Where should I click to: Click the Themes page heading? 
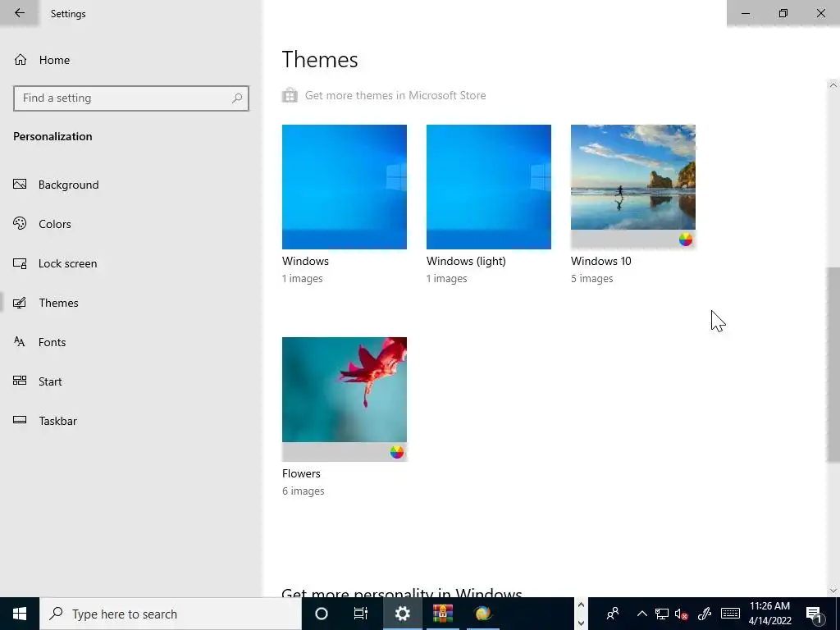click(320, 59)
